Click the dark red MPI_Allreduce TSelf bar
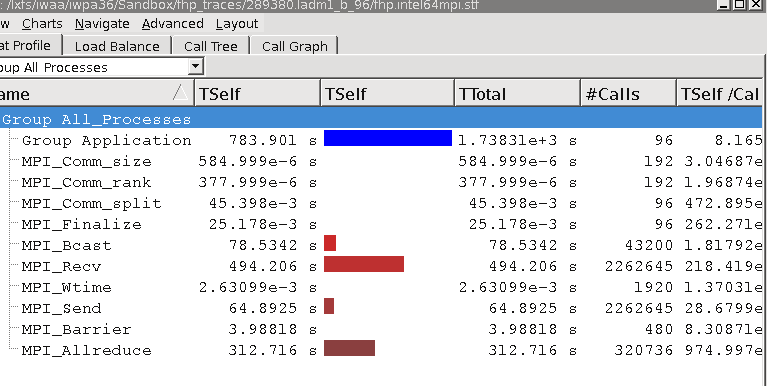The width and height of the screenshot is (767, 386). coord(349,348)
